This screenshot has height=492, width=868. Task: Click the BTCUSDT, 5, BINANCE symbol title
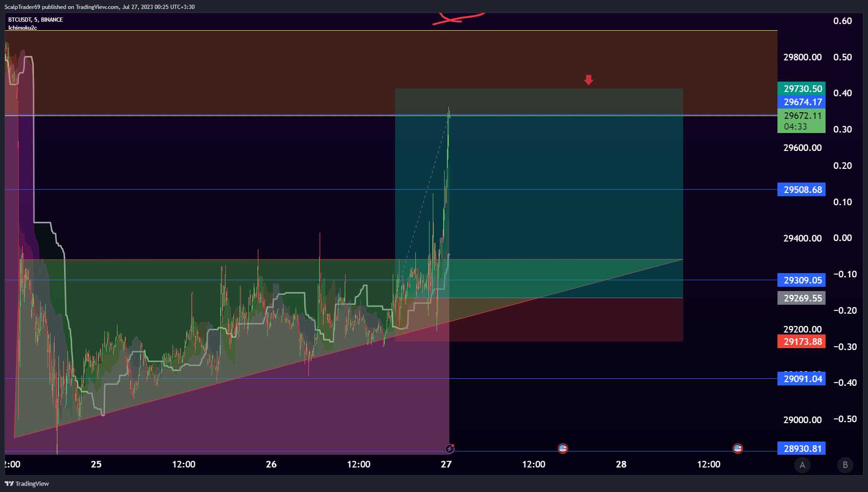click(x=35, y=20)
